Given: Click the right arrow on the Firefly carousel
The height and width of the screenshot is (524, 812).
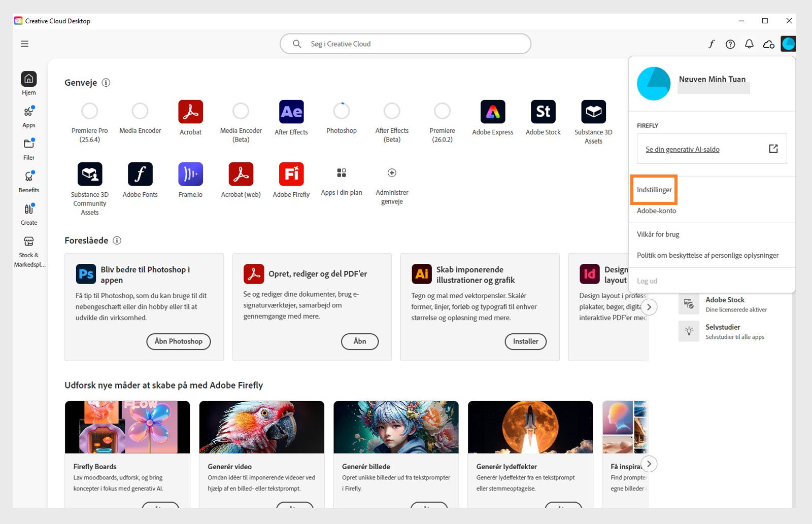Looking at the screenshot, I should tap(649, 464).
